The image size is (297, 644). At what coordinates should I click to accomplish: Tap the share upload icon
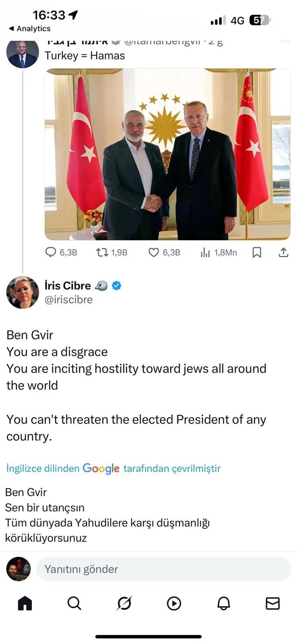pos(283,252)
